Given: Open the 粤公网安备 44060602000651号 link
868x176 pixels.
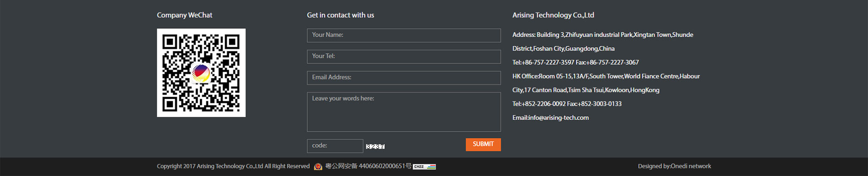Looking at the screenshot, I should pos(368,166).
